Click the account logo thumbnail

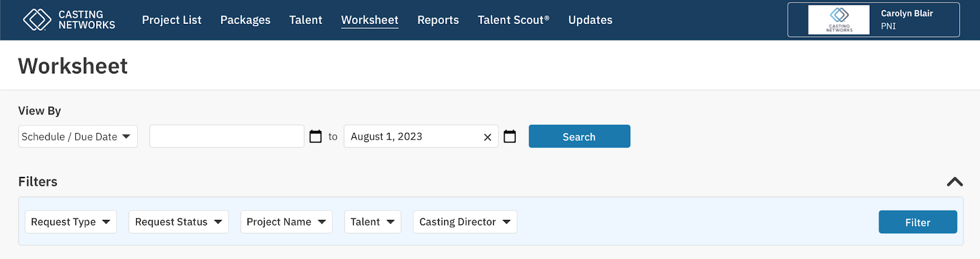click(x=839, y=20)
